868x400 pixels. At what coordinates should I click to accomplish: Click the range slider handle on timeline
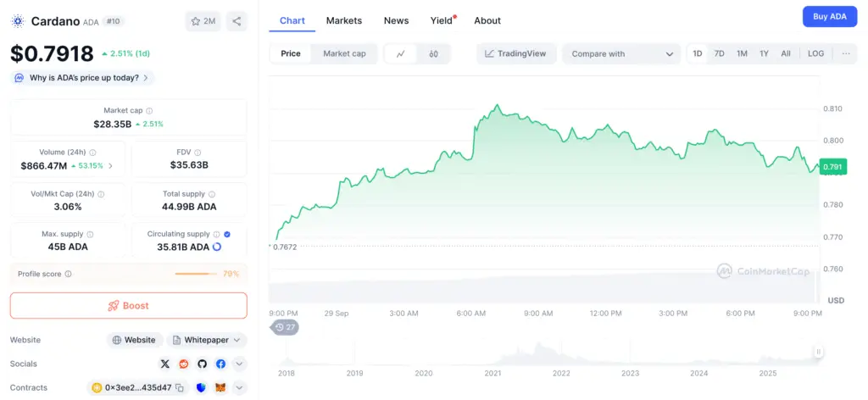pyautogui.click(x=818, y=352)
